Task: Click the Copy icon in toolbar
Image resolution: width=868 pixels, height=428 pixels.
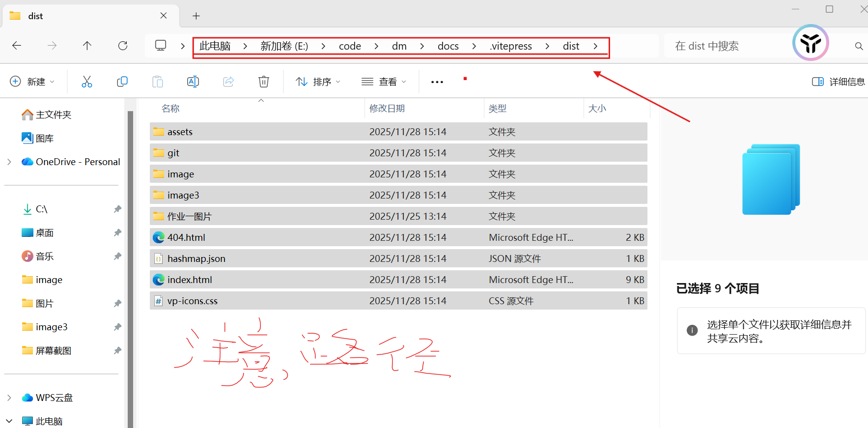Action: [x=122, y=82]
